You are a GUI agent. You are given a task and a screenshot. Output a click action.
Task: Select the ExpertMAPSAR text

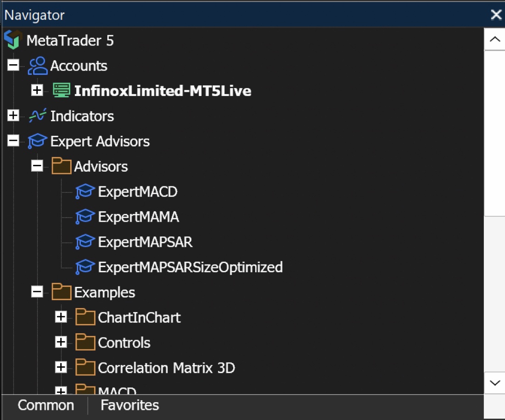(145, 242)
